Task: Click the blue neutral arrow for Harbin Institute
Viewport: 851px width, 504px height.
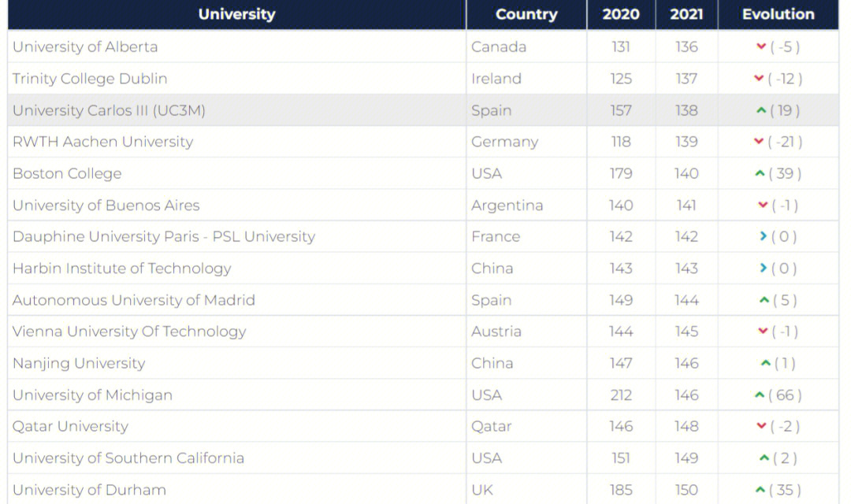Action: 763,268
